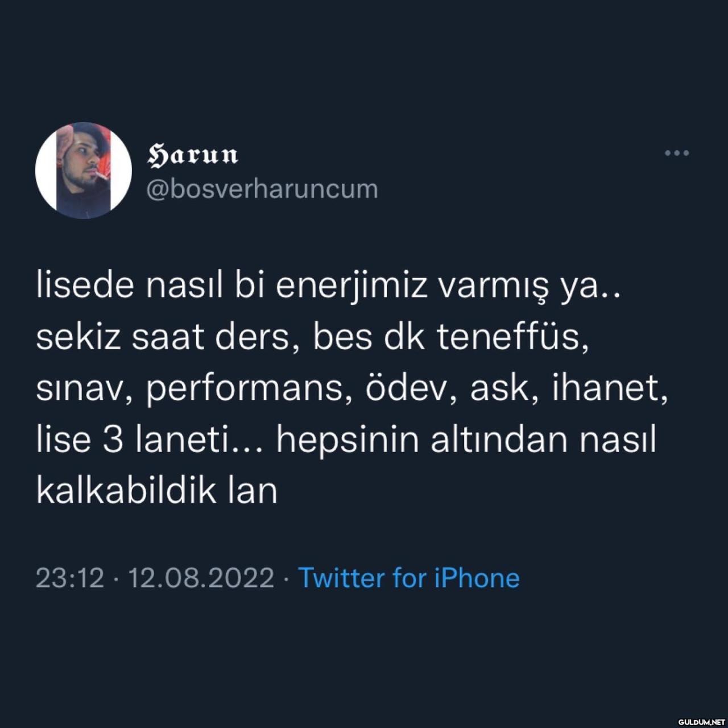728x728 pixels.
Task: Click the tweet line starting "lisede nasıl"
Action: [x=328, y=286]
